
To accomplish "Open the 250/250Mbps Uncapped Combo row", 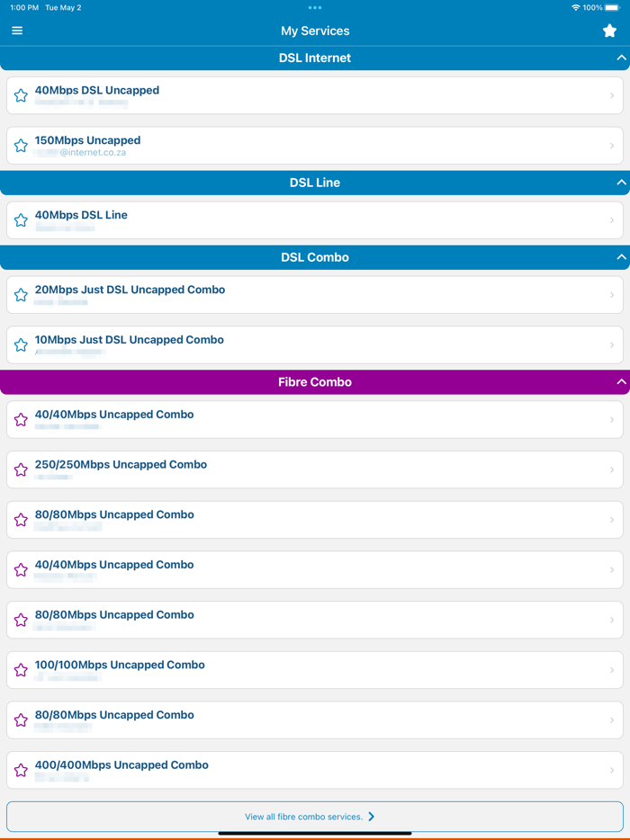I will coord(315,469).
